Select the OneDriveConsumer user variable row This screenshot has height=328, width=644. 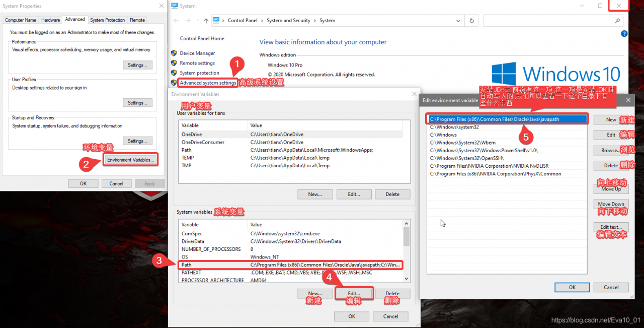tap(291, 142)
